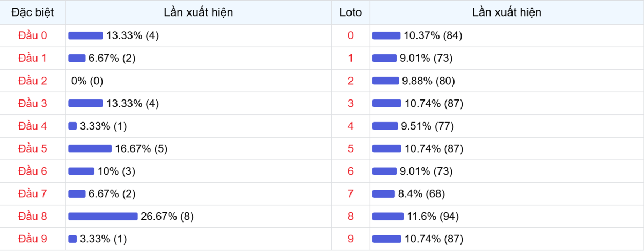Click the Đầu 8 bar showing 26.67%
This screenshot has height=251, width=644.
click(x=103, y=216)
